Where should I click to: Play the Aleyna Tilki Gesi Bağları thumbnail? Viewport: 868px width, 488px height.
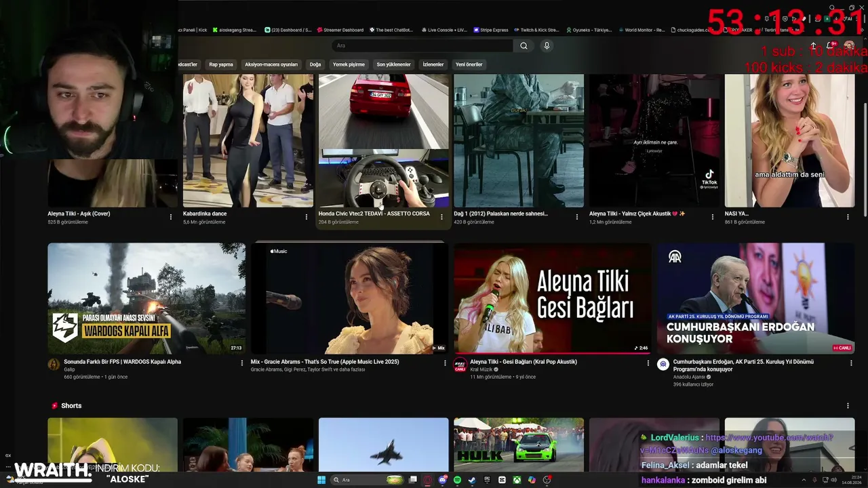tap(552, 298)
